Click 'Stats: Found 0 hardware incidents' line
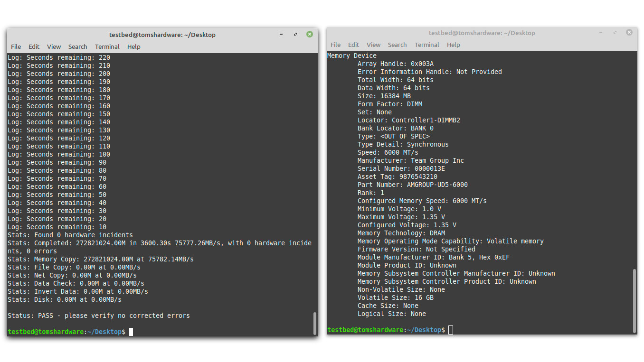Viewport: 644px width, 362px height. [x=70, y=235]
